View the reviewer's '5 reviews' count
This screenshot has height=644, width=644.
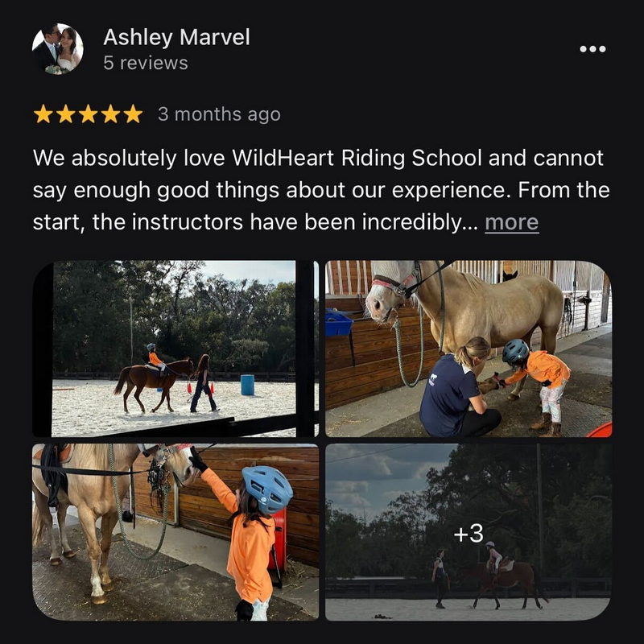click(146, 64)
